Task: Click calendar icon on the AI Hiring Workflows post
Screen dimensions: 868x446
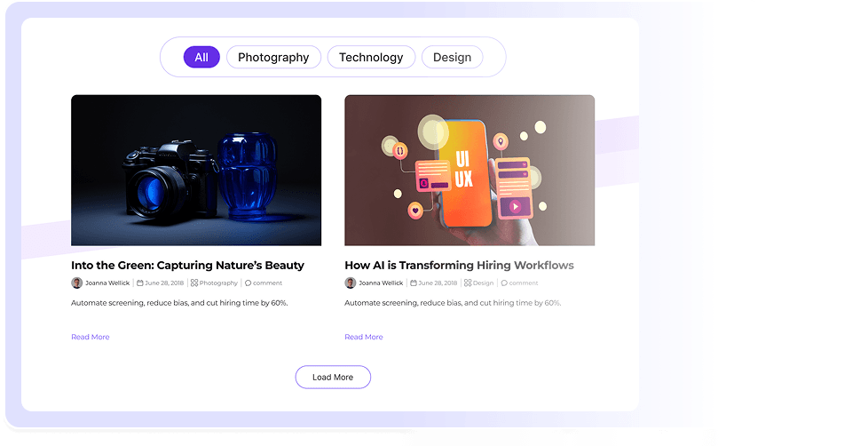Action: point(414,283)
